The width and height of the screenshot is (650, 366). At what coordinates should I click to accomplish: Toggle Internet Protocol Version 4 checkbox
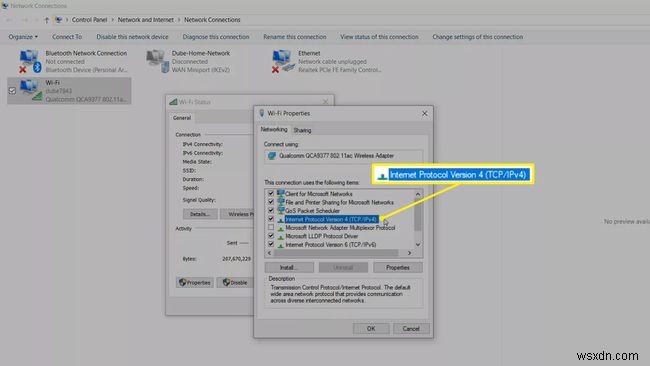(271, 219)
